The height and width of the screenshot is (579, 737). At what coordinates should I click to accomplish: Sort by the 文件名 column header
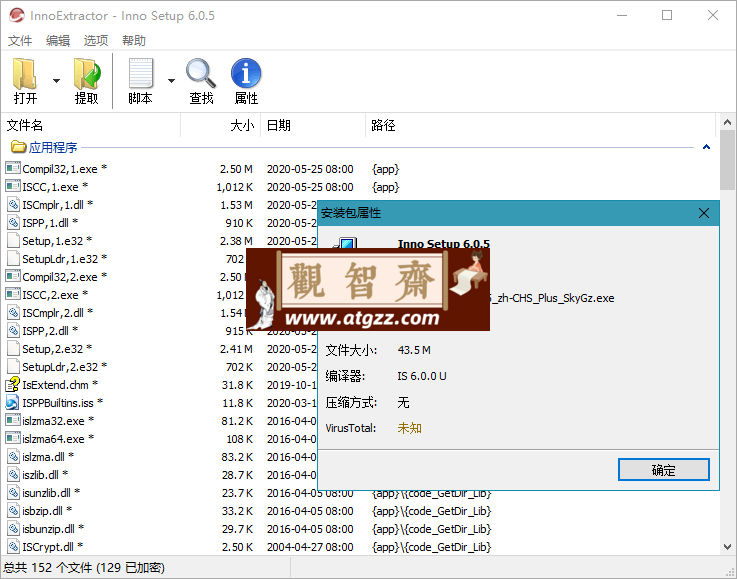point(91,125)
